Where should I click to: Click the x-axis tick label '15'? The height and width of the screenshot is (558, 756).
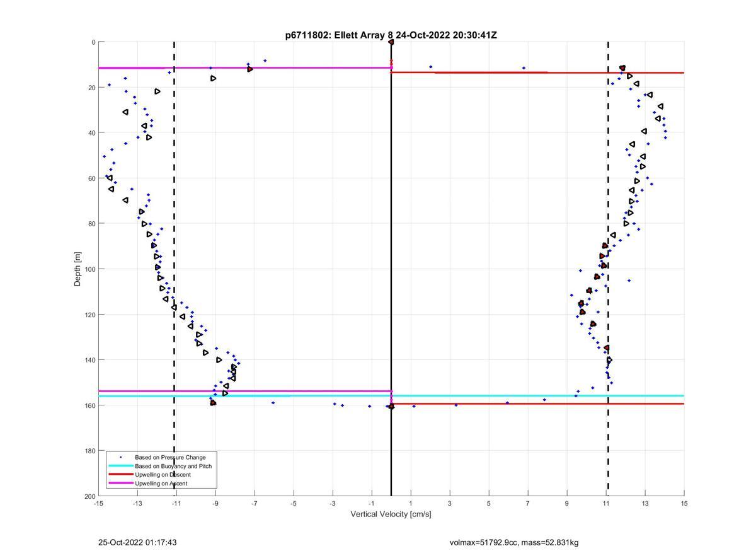pyautogui.click(x=684, y=503)
